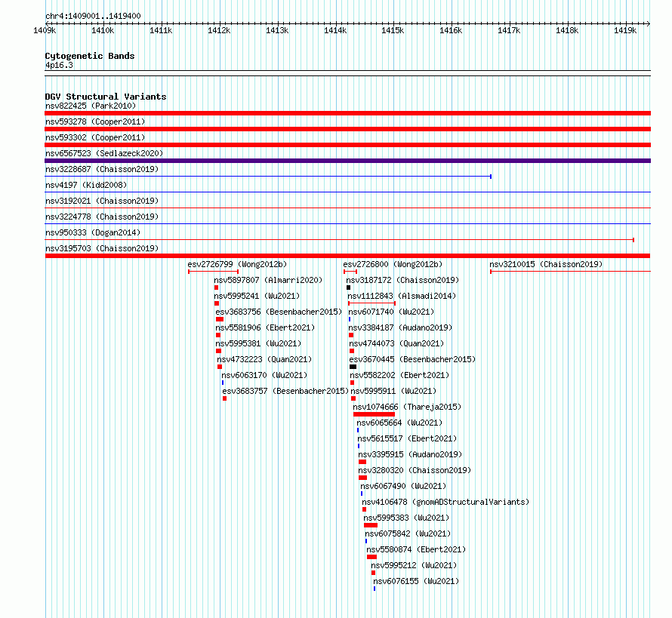
Task: Click the 1410k ruler mark
Action: tap(103, 30)
